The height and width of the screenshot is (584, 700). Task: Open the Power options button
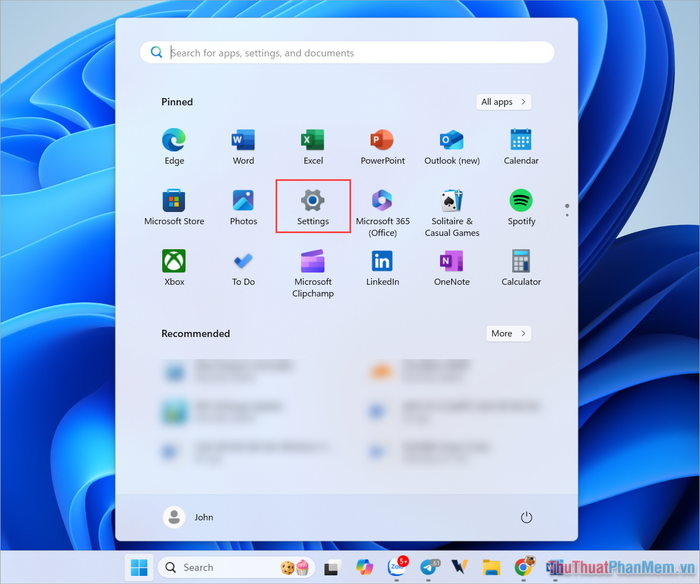527,517
